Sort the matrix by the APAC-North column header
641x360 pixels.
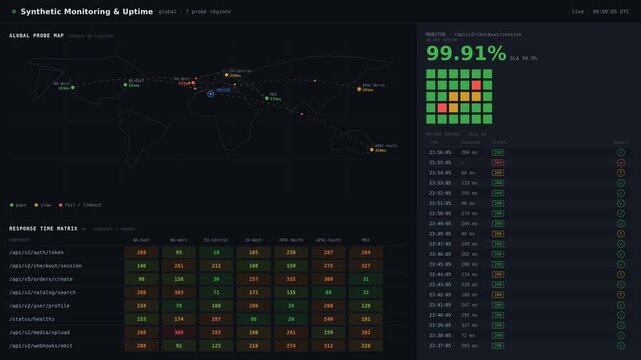(x=291, y=240)
